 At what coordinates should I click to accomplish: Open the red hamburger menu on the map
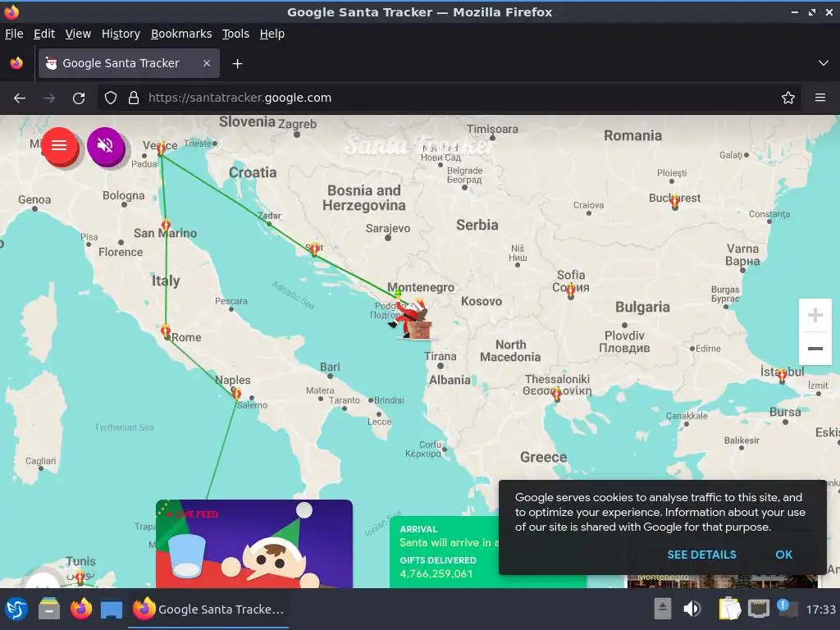pyautogui.click(x=59, y=146)
